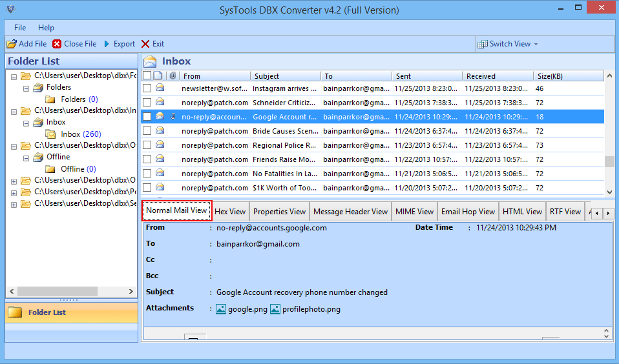Select the Normal Mail View tab
The width and height of the screenshot is (619, 364).
click(x=176, y=210)
